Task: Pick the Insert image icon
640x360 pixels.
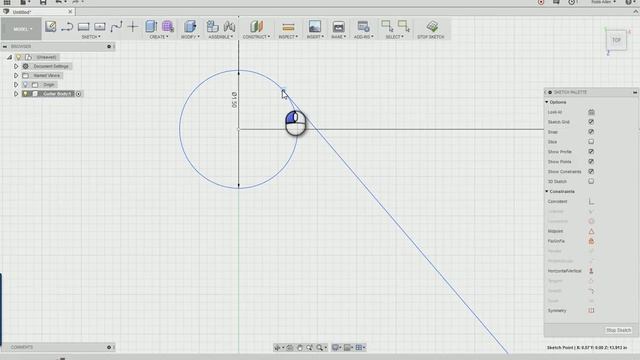Action: pyautogui.click(x=315, y=27)
